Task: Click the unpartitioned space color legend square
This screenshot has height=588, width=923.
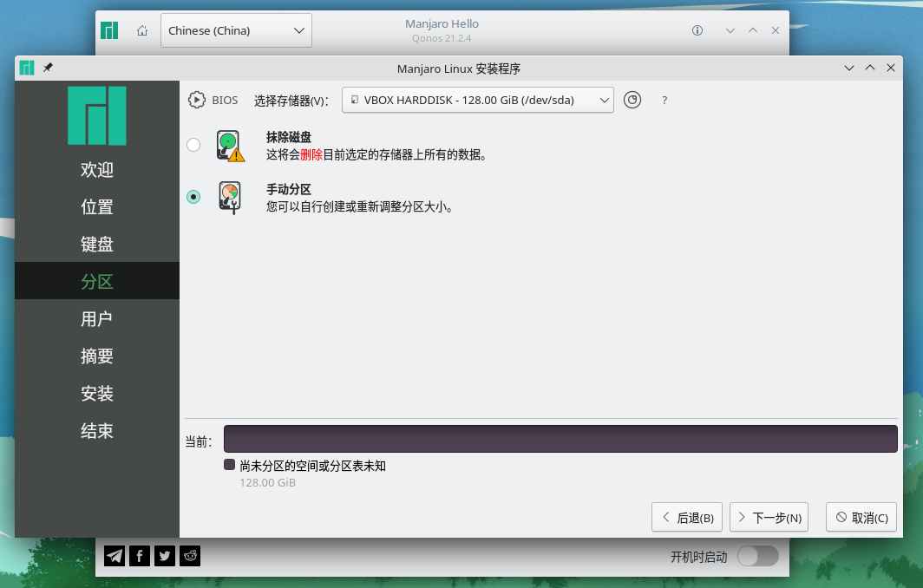Action: click(230, 465)
